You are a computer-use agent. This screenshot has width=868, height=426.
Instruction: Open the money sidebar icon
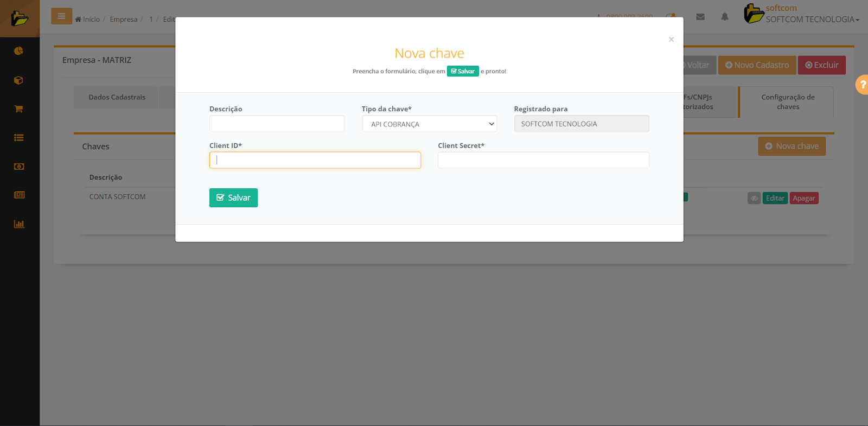(x=19, y=167)
